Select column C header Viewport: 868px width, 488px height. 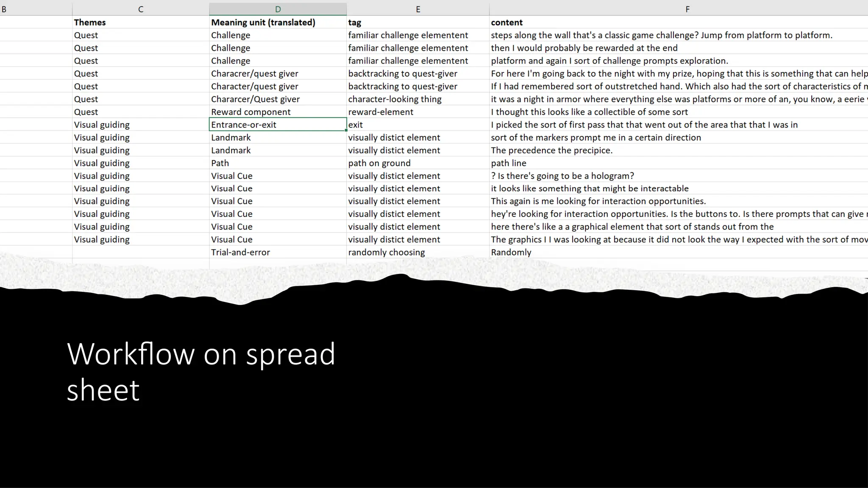click(x=141, y=9)
